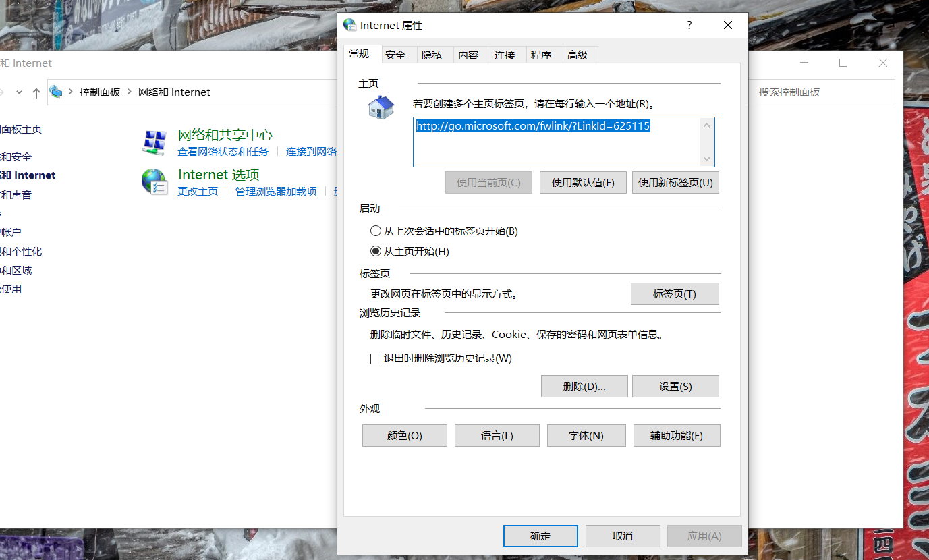Click the Network and Sharing Center icon
The height and width of the screenshot is (560, 929).
click(154, 142)
